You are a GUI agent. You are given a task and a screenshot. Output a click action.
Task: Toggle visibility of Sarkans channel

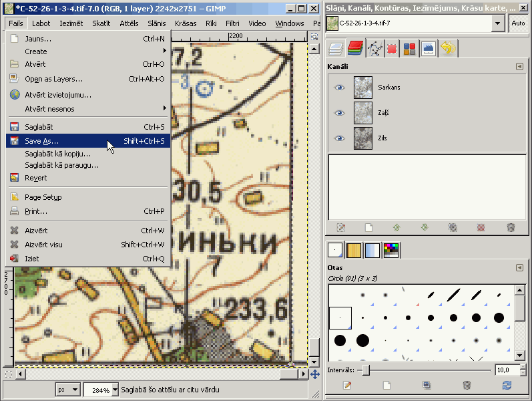(x=339, y=88)
